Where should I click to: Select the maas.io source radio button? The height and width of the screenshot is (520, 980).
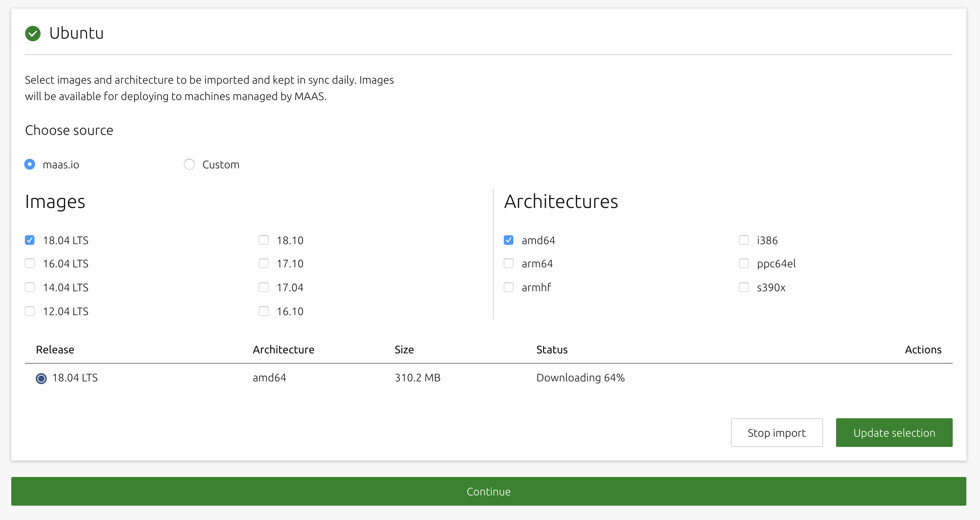coord(30,164)
